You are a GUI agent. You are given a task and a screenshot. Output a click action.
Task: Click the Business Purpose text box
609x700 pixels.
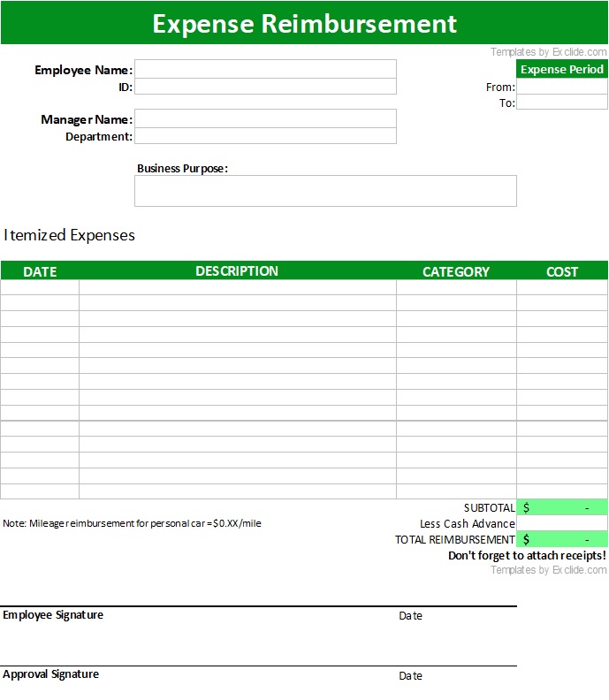click(325, 191)
